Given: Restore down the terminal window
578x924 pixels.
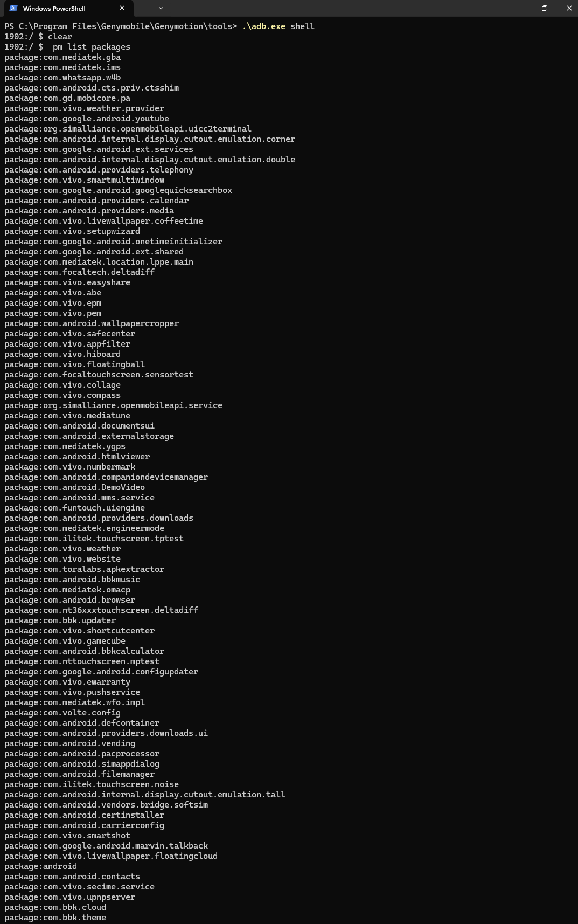Looking at the screenshot, I should [x=545, y=8].
